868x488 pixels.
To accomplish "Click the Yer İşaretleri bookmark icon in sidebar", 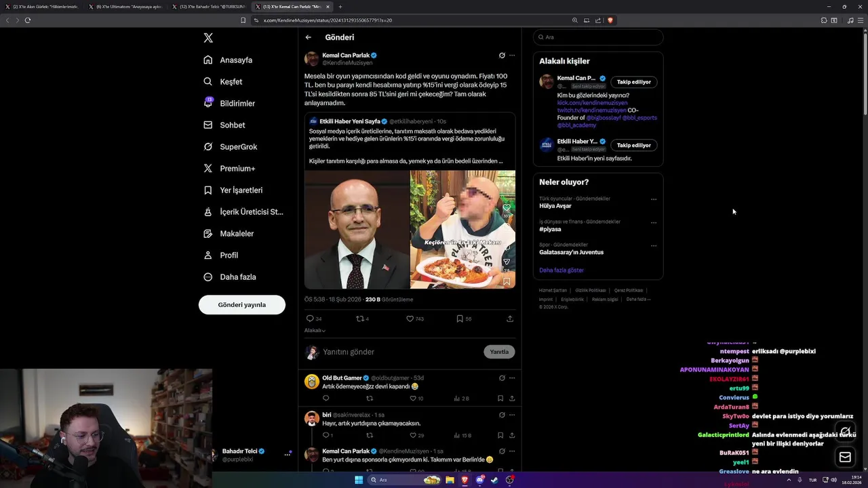I will [x=208, y=190].
